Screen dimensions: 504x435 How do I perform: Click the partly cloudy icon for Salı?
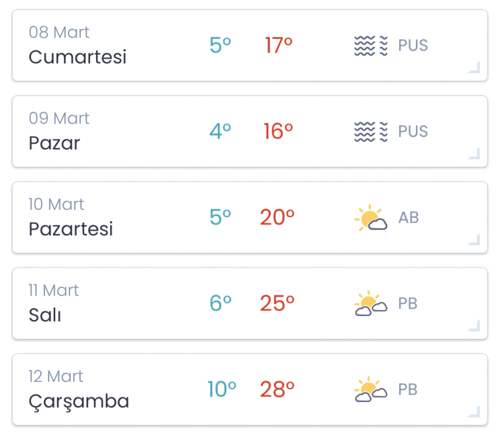coord(371,304)
